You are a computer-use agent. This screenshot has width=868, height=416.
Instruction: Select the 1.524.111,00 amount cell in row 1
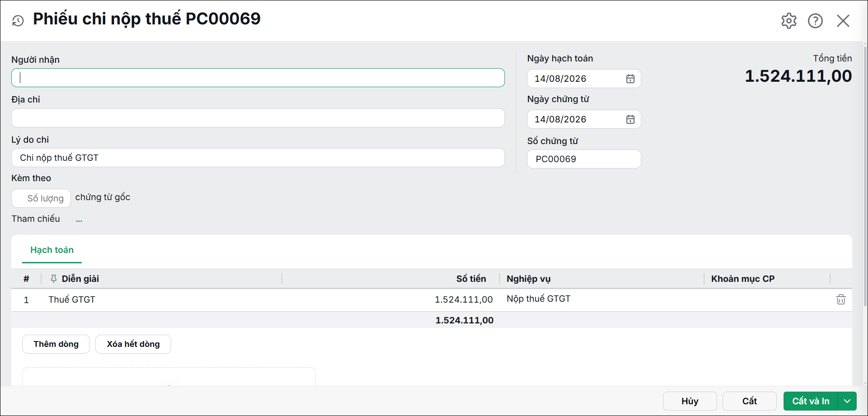391,299
